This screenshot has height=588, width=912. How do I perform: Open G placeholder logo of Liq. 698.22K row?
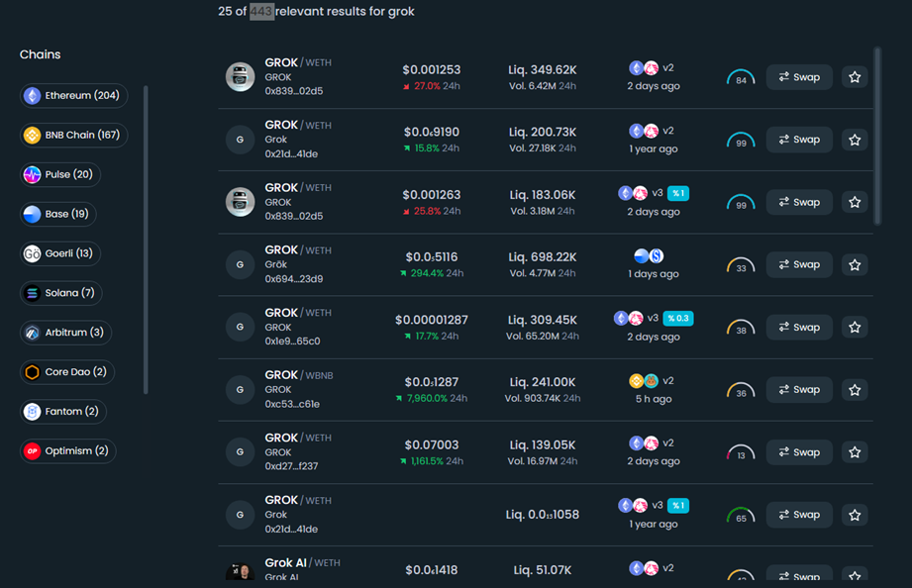241,264
